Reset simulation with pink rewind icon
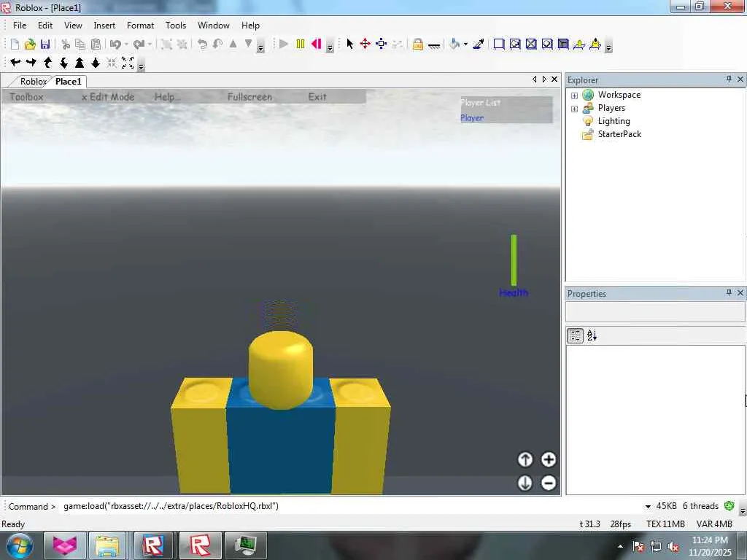This screenshot has width=747, height=560. pos(317,44)
